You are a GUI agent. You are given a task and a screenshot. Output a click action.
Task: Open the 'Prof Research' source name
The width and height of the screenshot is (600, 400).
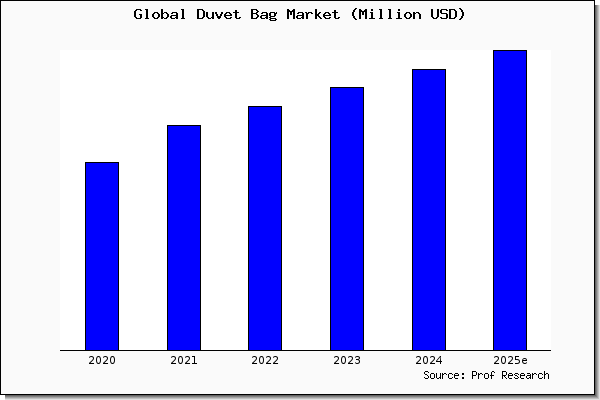(513, 376)
